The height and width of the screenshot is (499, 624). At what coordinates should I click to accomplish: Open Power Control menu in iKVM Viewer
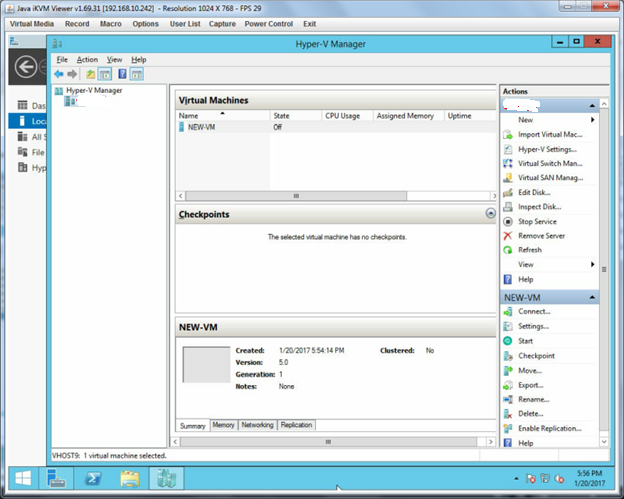pos(269,24)
